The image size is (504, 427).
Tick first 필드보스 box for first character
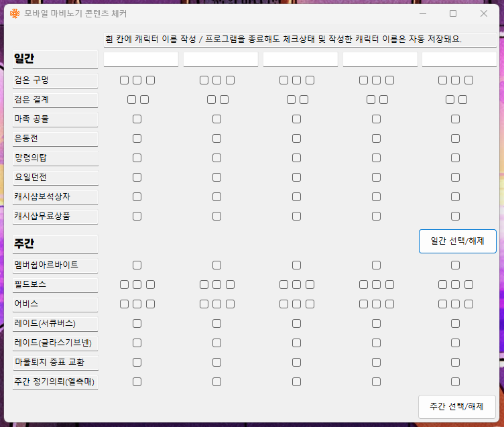point(124,285)
